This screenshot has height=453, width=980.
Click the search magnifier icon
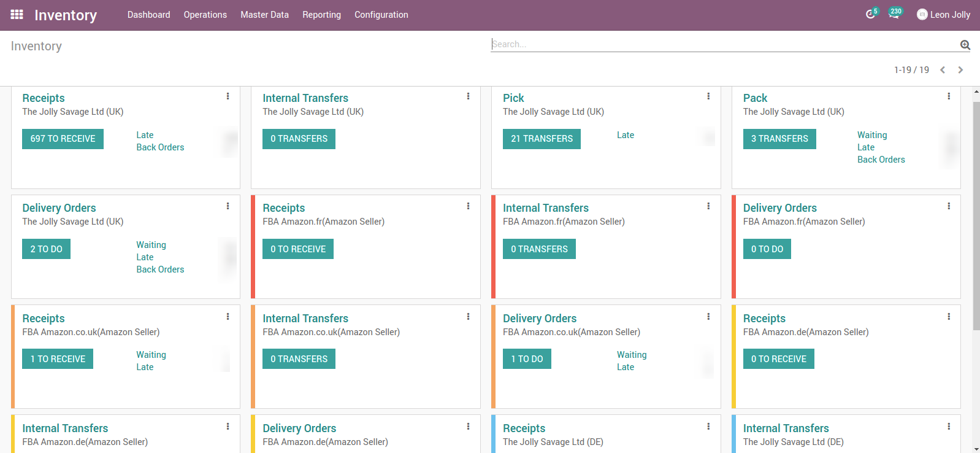pos(965,45)
